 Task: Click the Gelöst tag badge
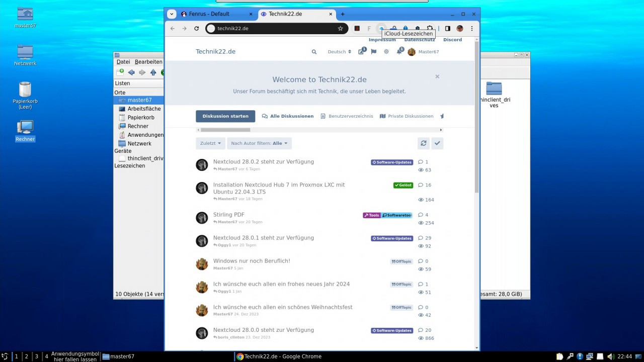403,185
